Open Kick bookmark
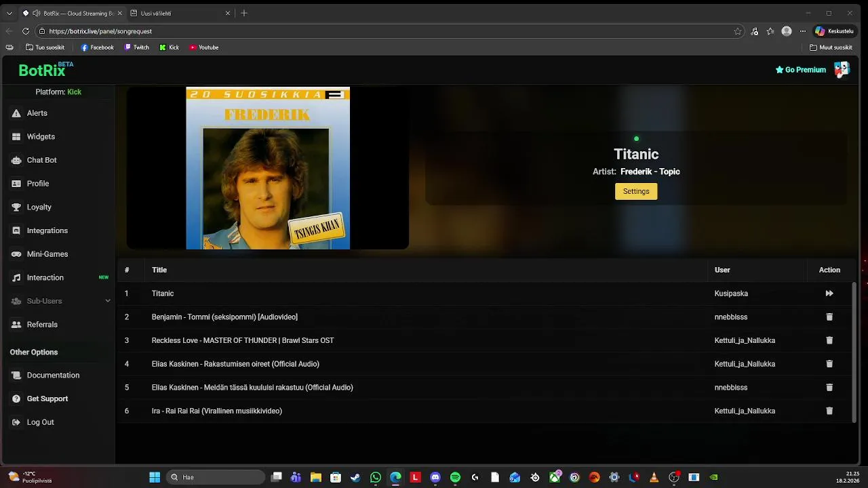Screen dimensions: 868x488 point(169,47)
